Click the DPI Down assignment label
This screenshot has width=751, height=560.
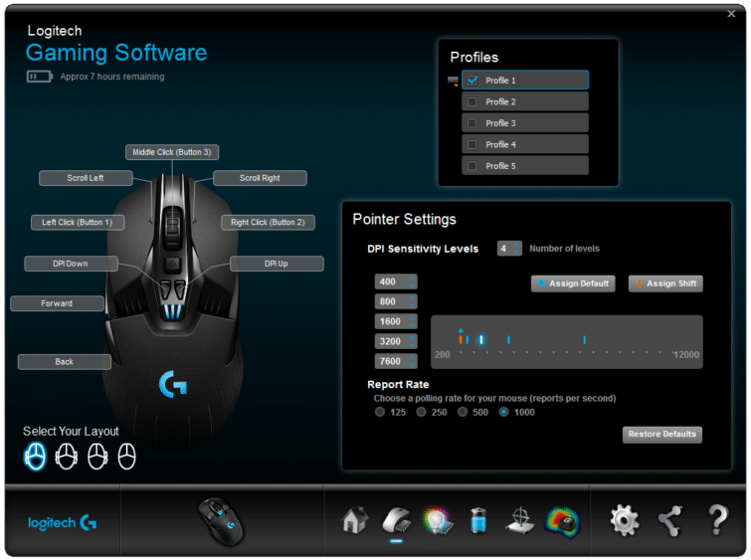(71, 264)
